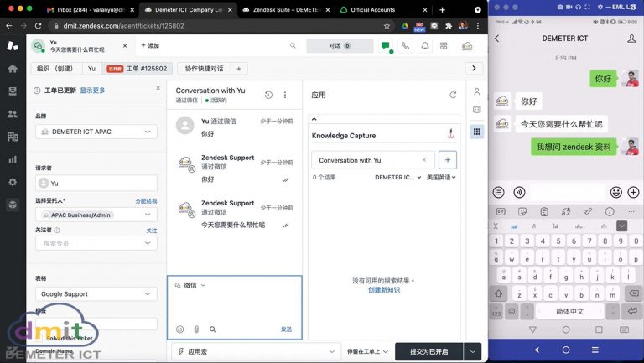Open the followers agent search dropdown
Screen dimensions: 644x363
96,243
